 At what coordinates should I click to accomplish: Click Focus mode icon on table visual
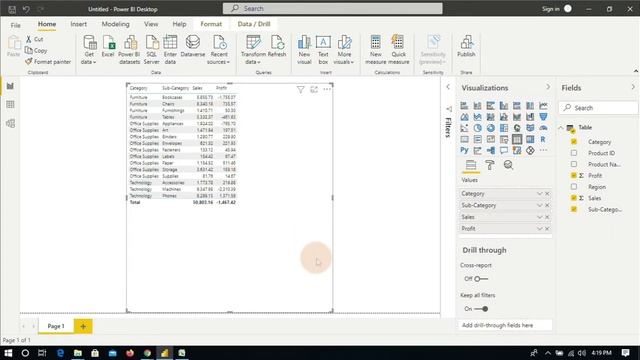(x=314, y=89)
